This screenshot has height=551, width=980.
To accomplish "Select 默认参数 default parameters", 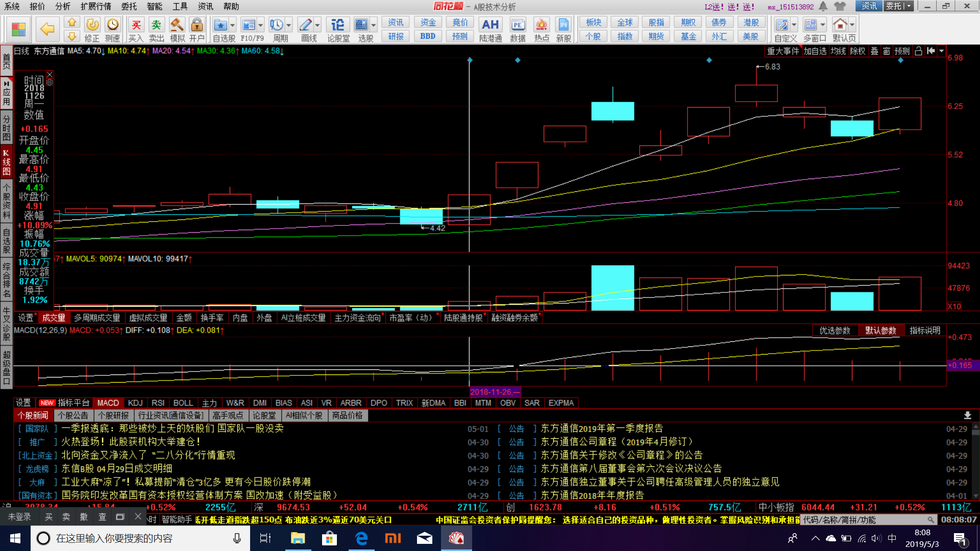I will pyautogui.click(x=880, y=331).
